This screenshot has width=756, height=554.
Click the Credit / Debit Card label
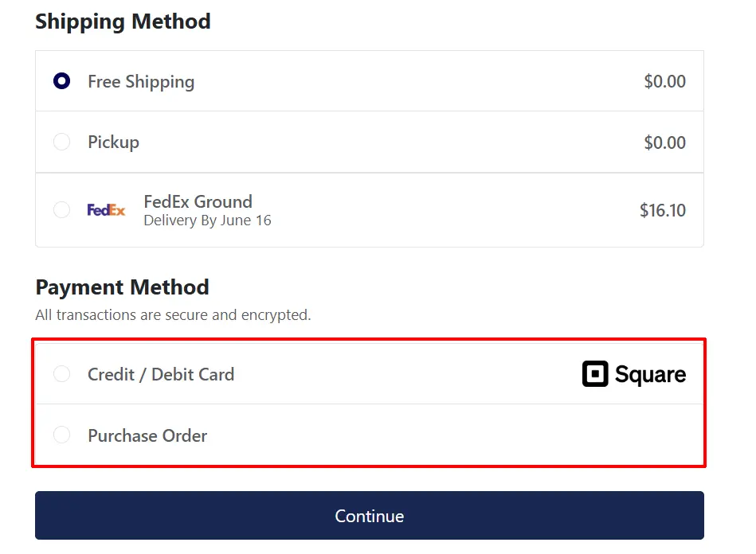161,374
